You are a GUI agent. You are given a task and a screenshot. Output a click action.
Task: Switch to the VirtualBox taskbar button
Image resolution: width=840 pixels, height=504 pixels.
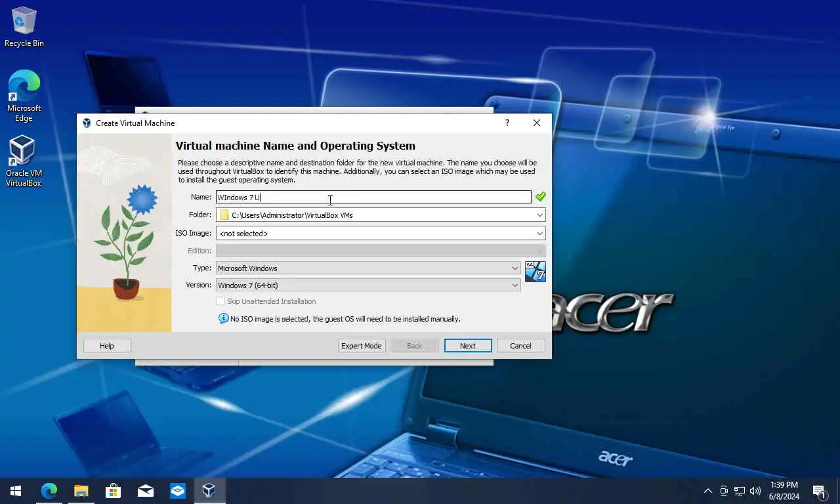(209, 490)
